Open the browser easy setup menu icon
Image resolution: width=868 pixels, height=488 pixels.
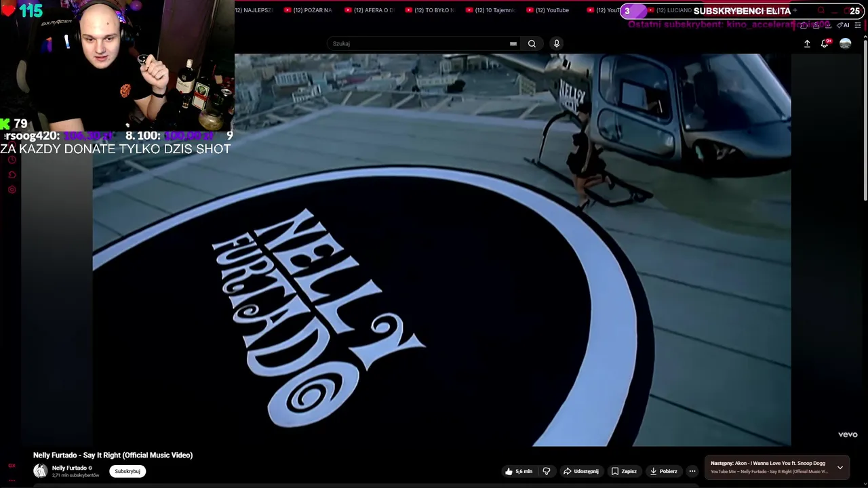click(x=858, y=25)
